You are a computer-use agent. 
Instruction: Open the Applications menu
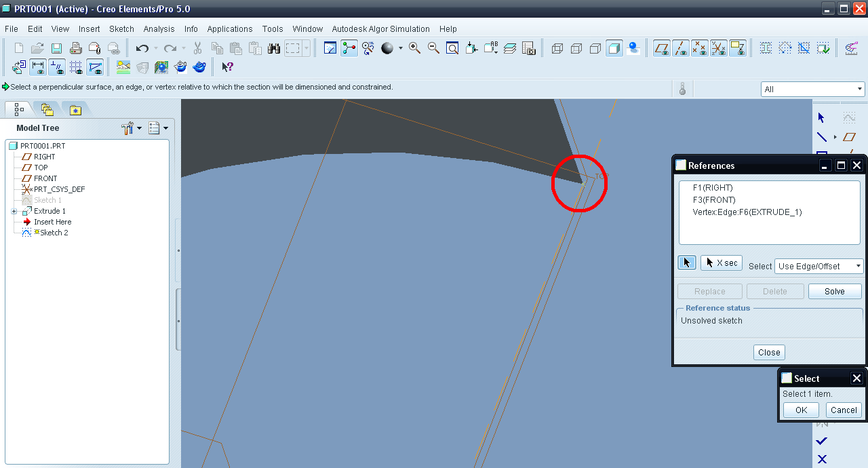coord(230,29)
